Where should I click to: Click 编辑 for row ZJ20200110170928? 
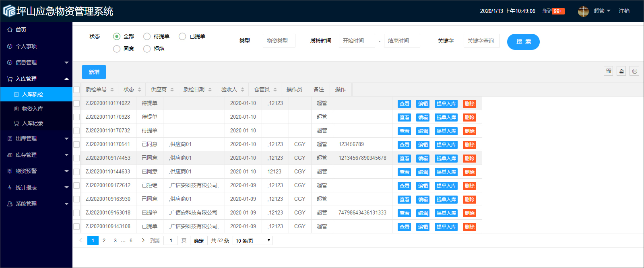(x=423, y=118)
